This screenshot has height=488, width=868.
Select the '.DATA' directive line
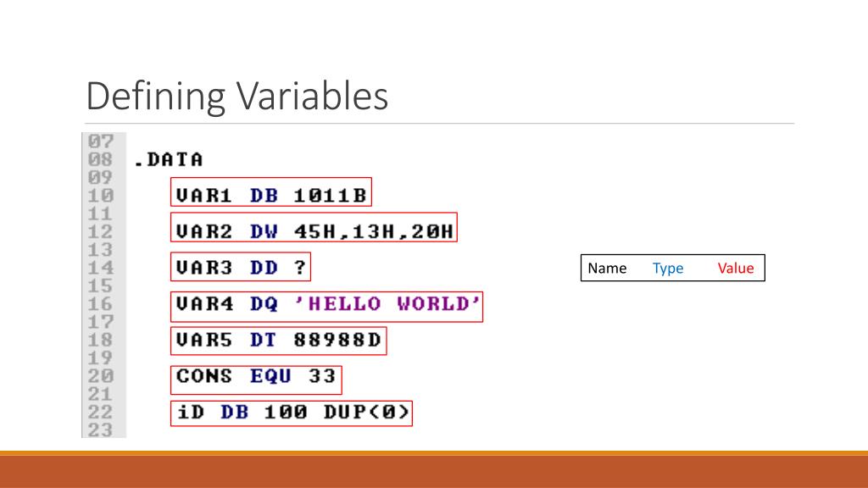point(169,160)
